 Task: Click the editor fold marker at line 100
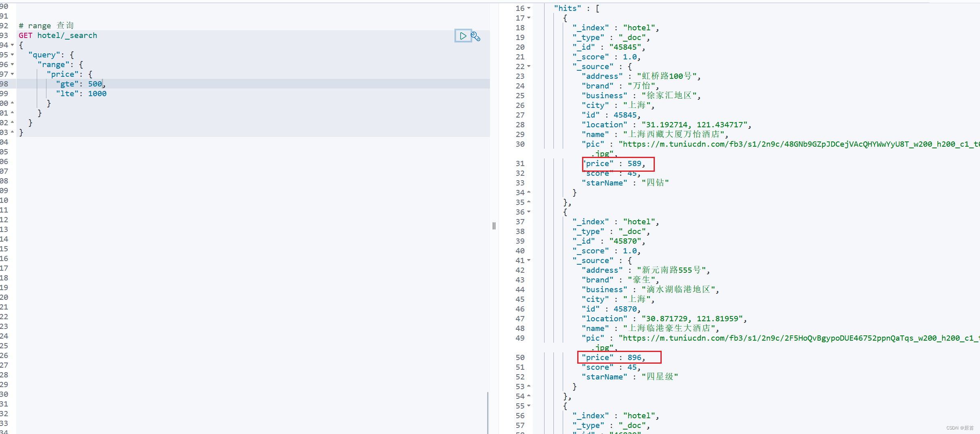tap(13, 103)
